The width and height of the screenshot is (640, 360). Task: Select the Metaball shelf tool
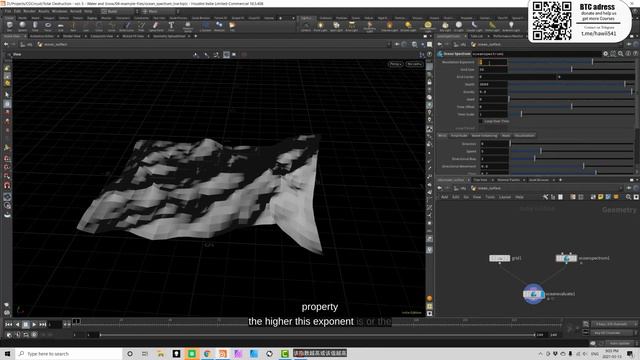219,26
